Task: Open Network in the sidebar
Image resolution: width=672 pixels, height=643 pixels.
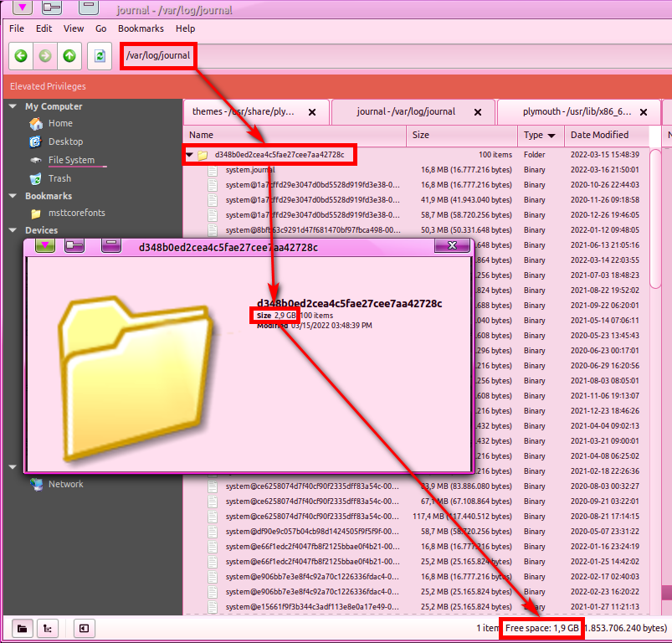Action: click(65, 484)
